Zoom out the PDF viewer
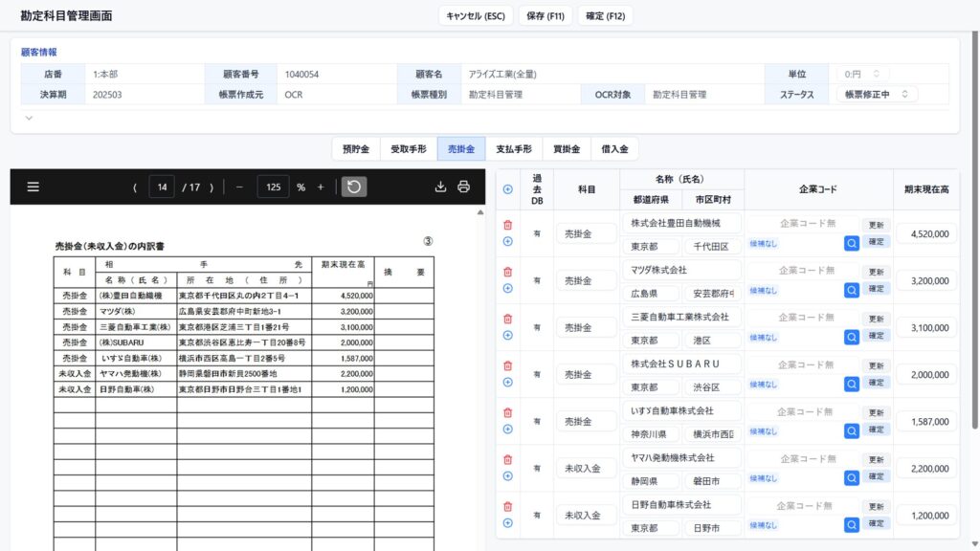 click(x=239, y=187)
